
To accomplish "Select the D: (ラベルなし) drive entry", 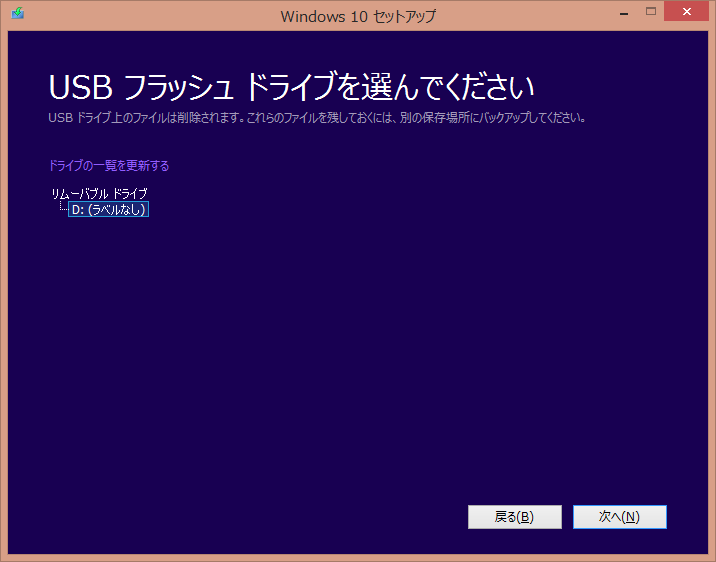I will 108,210.
